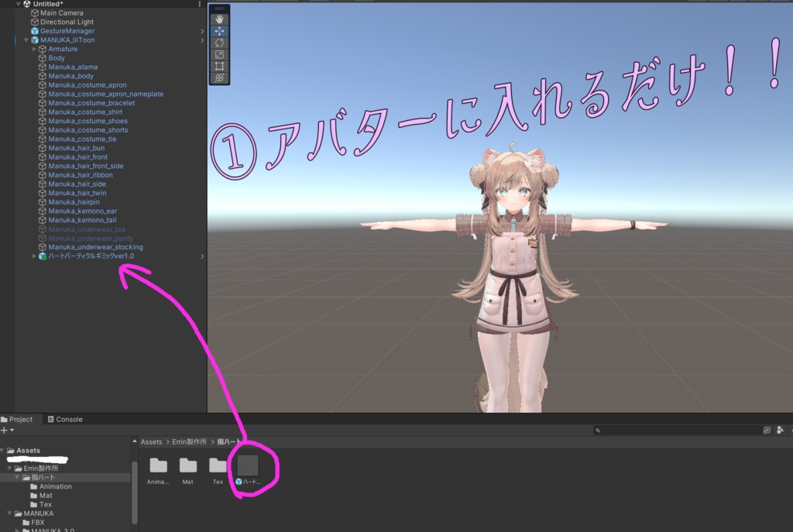Click the MANUKA_lilToon prefab cube icon

(x=35, y=40)
